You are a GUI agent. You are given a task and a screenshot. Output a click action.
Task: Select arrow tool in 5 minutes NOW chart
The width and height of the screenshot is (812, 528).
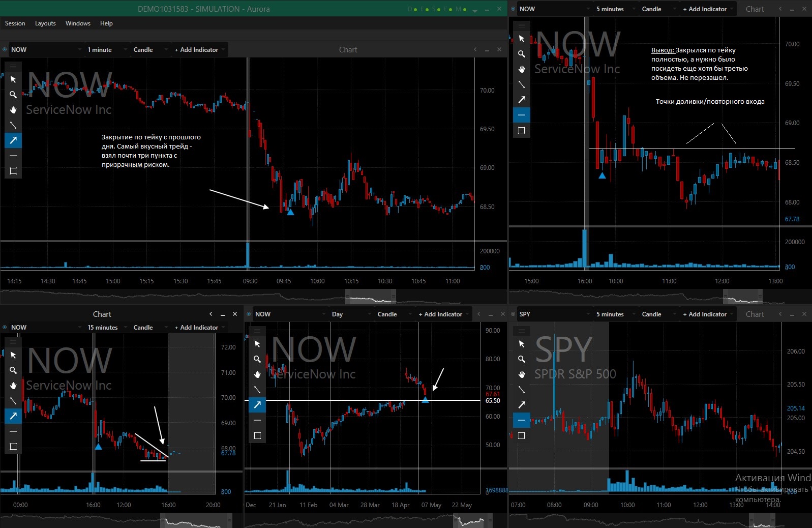[522, 100]
